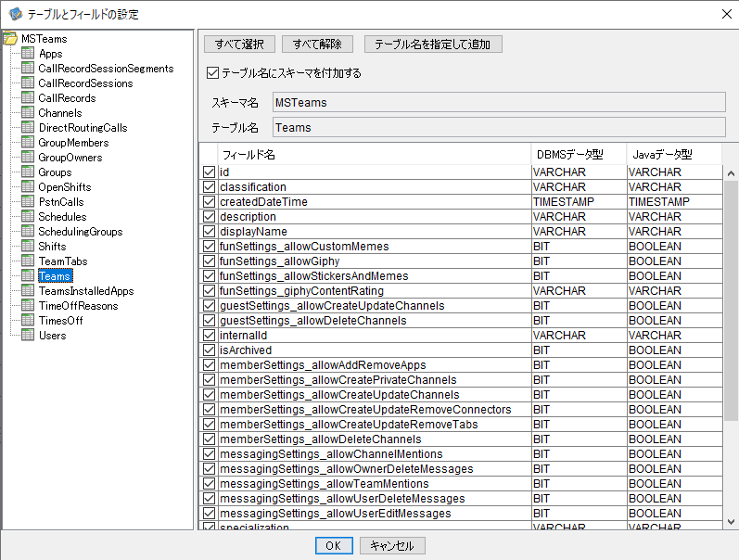
Task: Click the Teams table icon
Action: coord(28,275)
